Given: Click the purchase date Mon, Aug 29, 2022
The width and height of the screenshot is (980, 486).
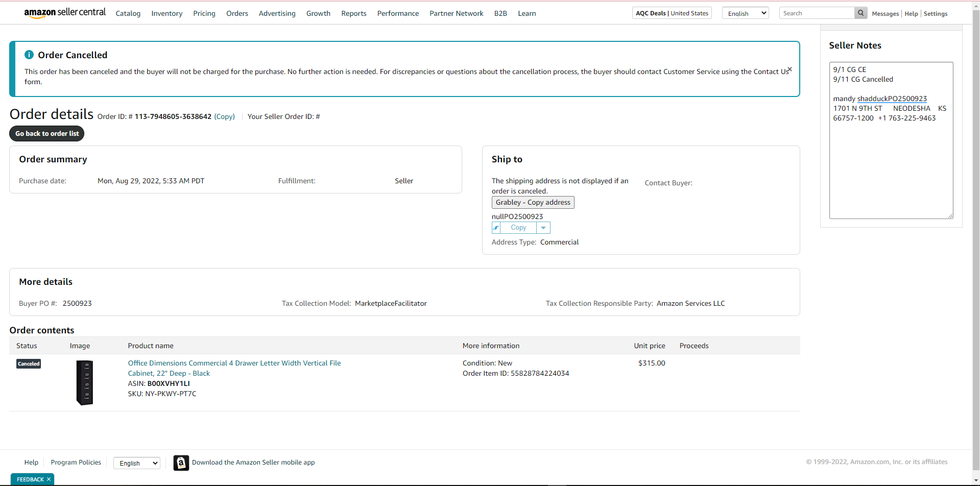Looking at the screenshot, I should 151,181.
